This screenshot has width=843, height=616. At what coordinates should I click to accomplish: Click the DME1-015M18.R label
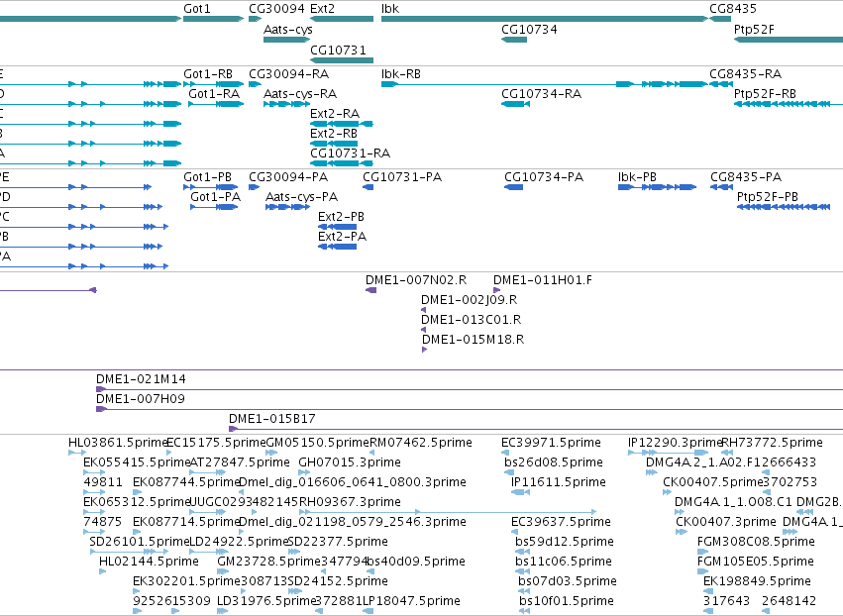474,340
